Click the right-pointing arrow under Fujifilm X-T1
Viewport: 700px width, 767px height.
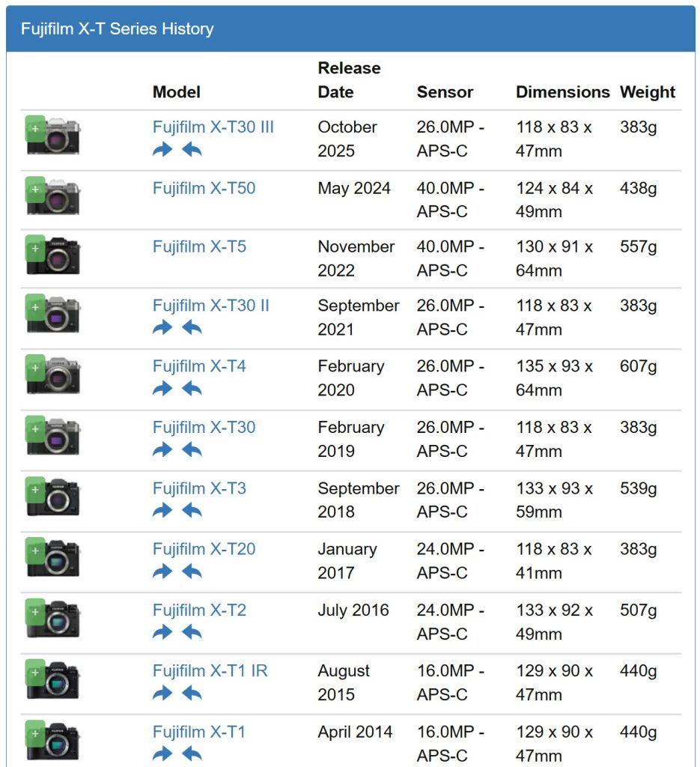pyautogui.click(x=162, y=754)
